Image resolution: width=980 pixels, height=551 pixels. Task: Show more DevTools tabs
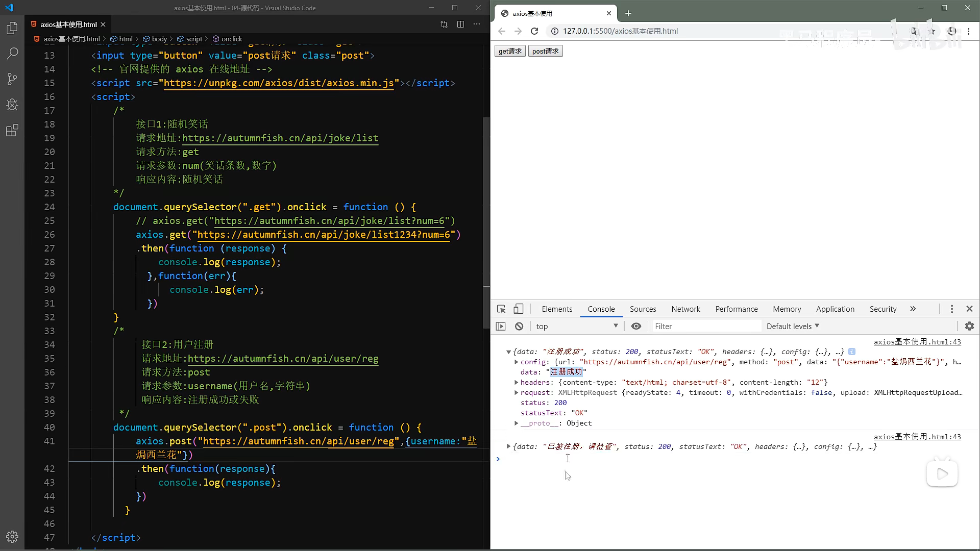coord(913,309)
